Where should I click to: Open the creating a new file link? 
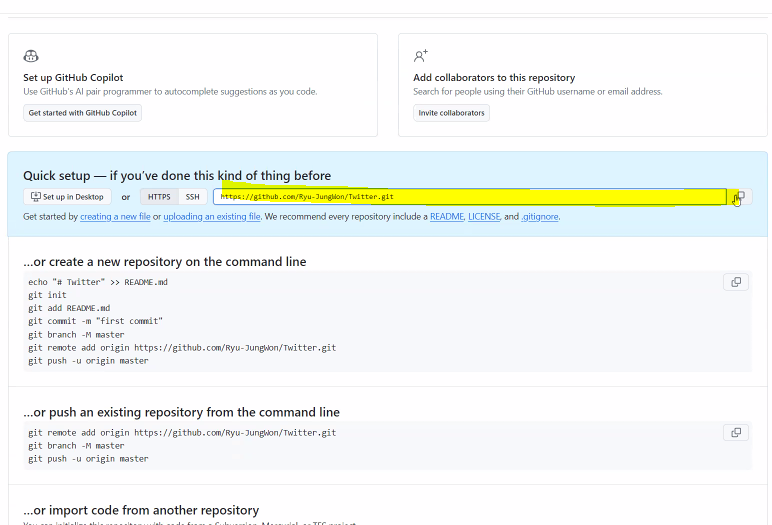coord(115,217)
